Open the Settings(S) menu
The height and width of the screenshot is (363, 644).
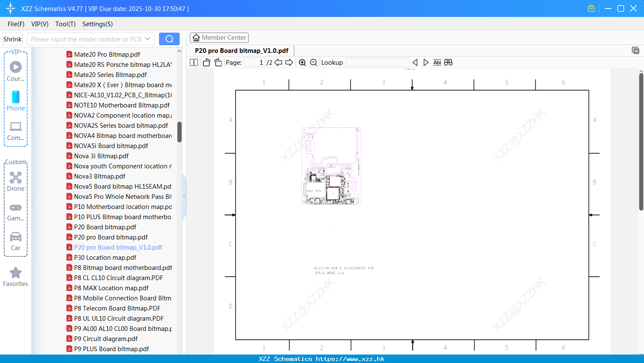98,24
